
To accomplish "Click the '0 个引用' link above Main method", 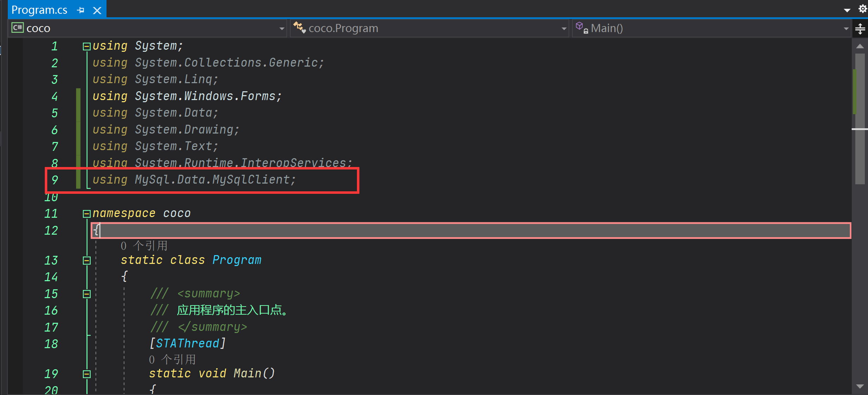I will (172, 359).
